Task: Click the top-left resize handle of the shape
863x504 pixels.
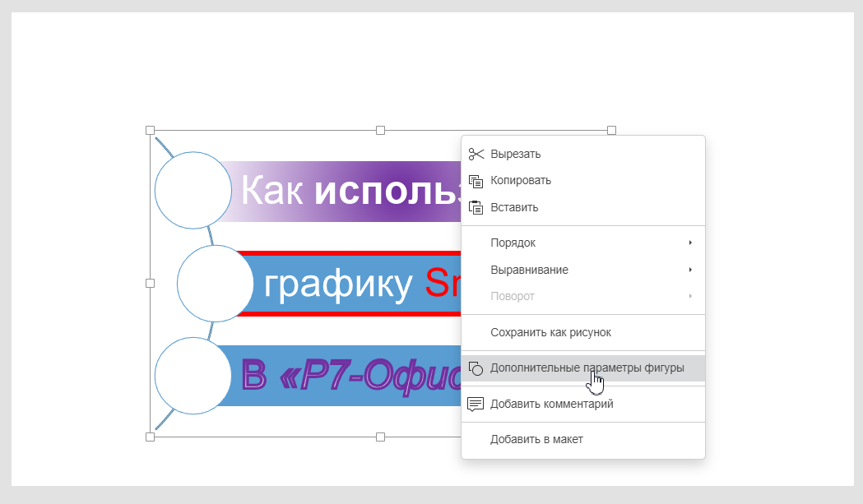Action: pyautogui.click(x=150, y=131)
